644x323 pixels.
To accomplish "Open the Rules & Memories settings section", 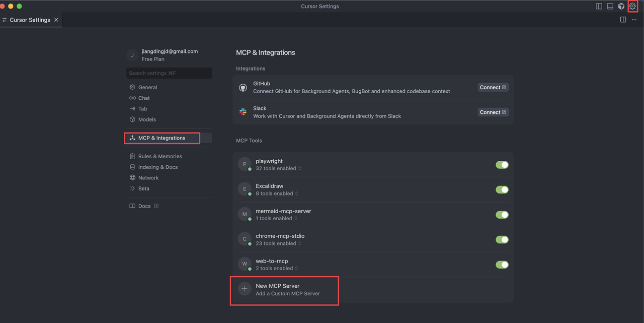I will point(159,156).
